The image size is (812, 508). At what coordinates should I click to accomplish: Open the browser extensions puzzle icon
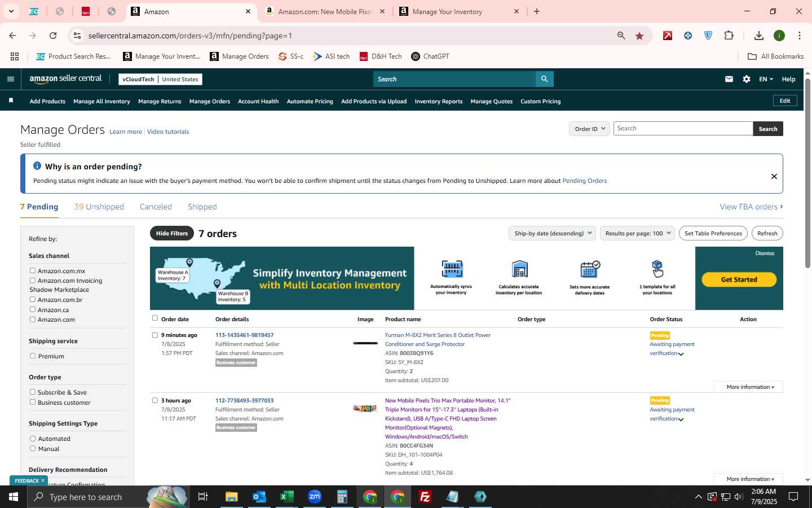tap(729, 36)
